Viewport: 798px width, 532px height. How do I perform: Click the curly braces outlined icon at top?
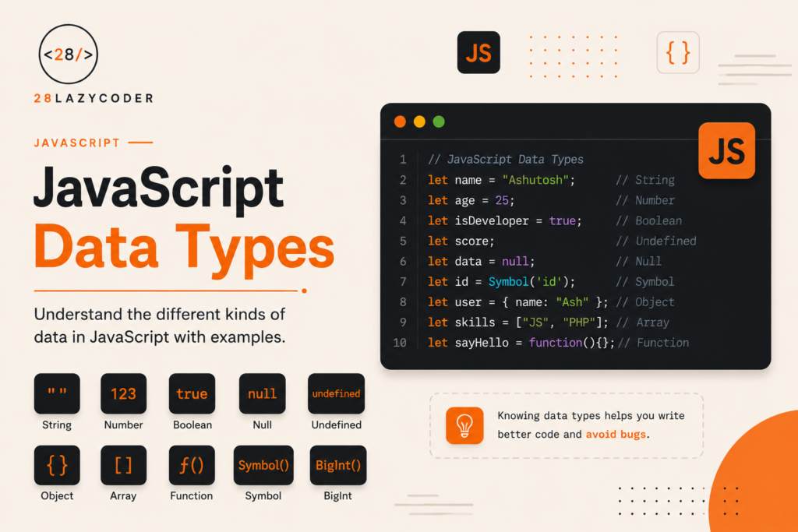pos(678,52)
